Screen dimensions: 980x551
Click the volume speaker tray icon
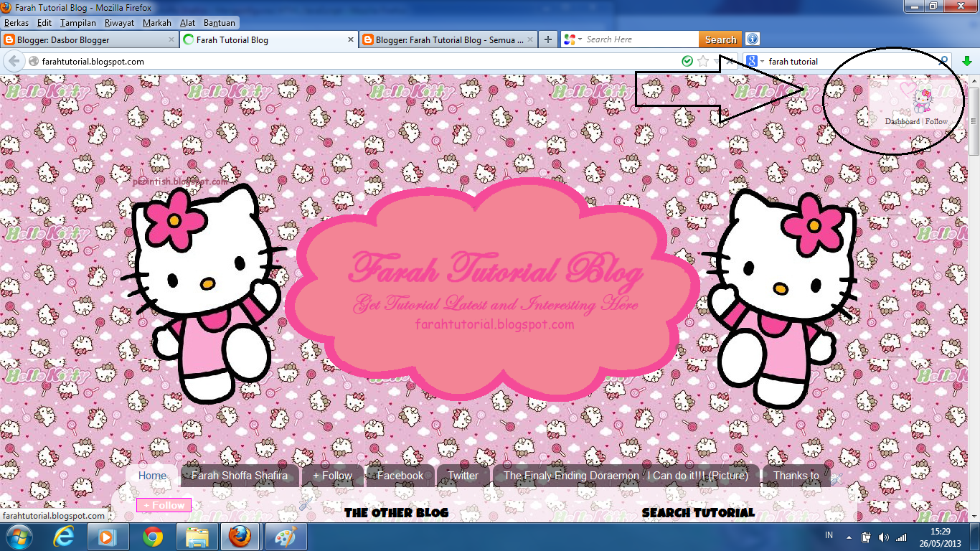[882, 537]
